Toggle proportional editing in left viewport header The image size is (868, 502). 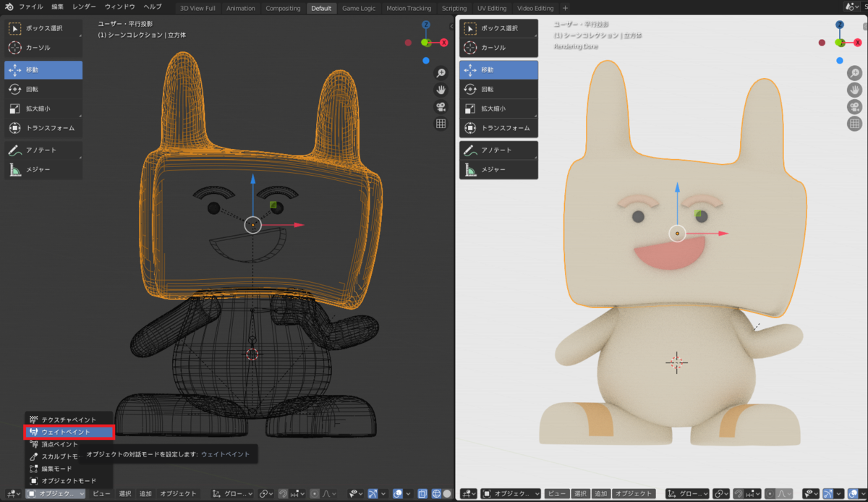[x=315, y=494]
